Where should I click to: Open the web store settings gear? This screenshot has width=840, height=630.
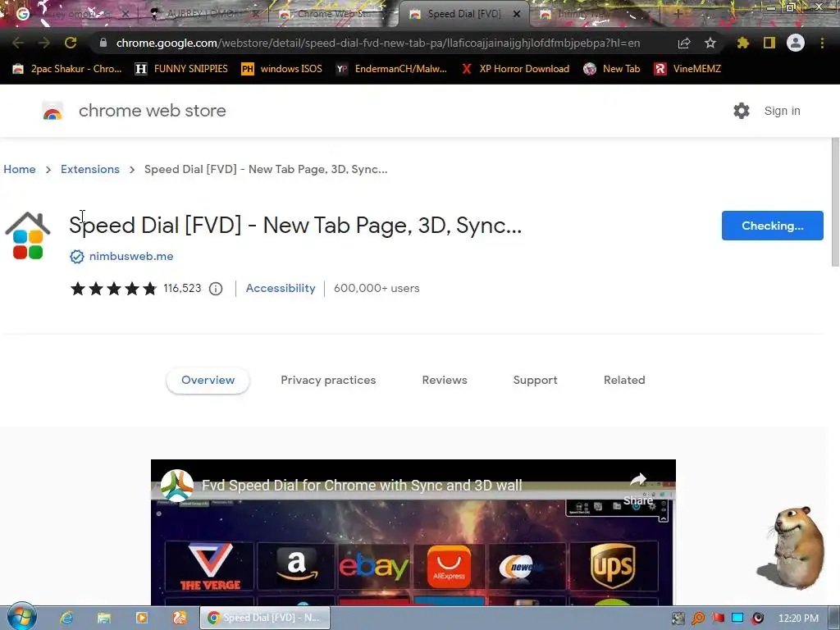tap(742, 111)
